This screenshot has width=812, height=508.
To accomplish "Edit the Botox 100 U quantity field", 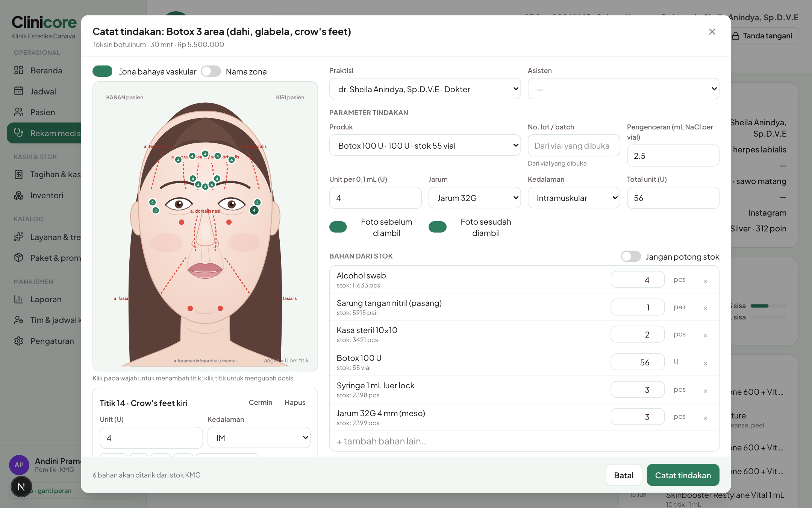I will pos(638,362).
